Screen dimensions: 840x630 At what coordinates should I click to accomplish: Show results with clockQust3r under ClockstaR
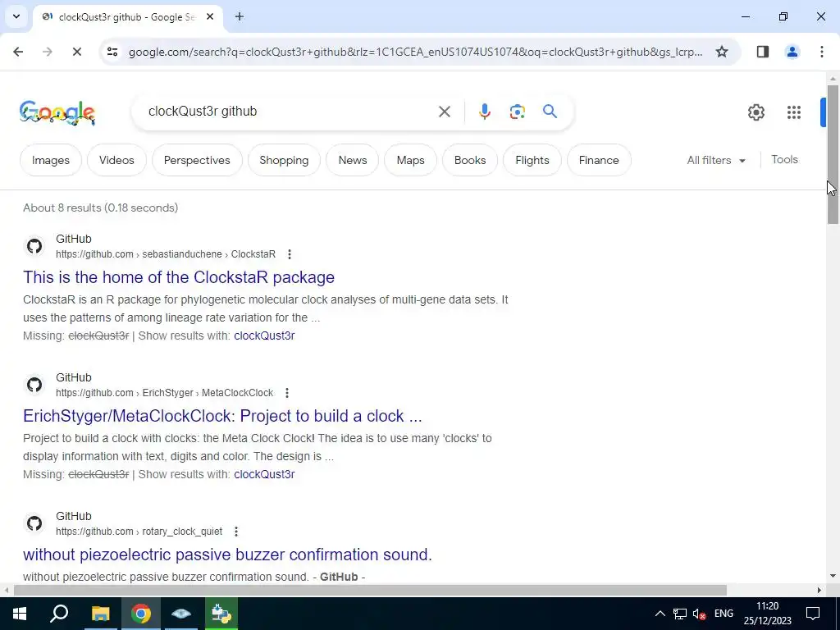(264, 336)
